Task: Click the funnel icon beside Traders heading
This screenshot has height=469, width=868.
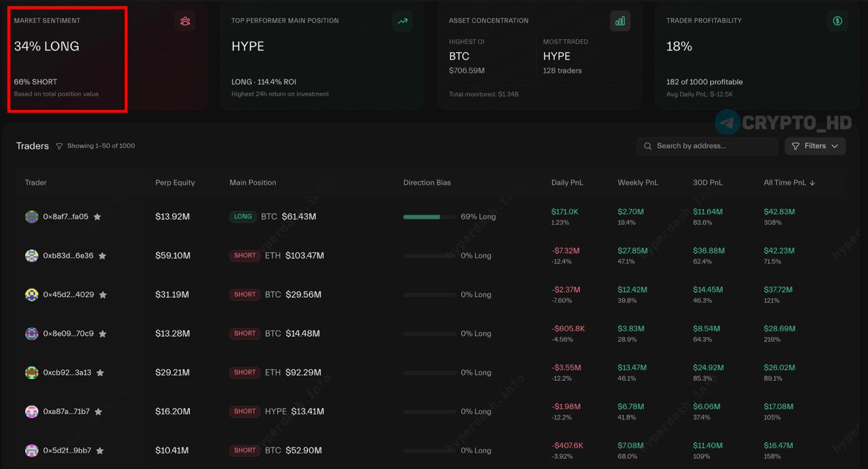Action: pyautogui.click(x=59, y=146)
